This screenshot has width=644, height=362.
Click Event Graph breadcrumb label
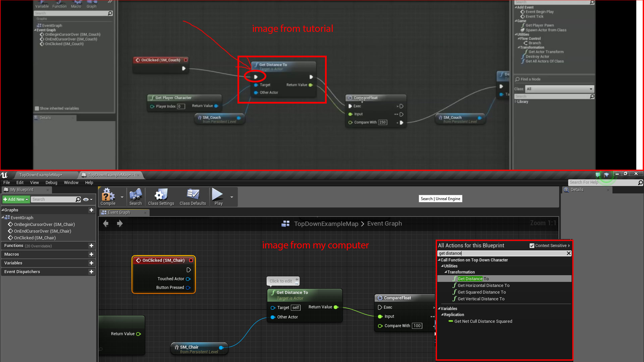pos(384,224)
